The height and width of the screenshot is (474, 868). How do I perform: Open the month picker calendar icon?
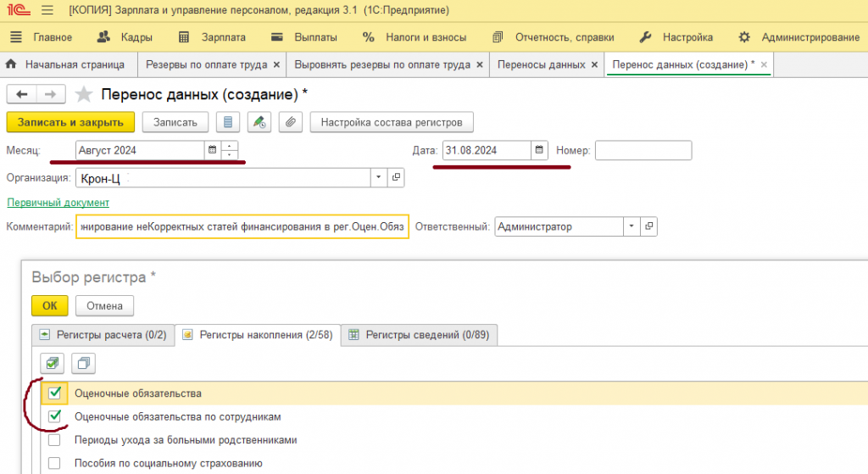coord(212,150)
